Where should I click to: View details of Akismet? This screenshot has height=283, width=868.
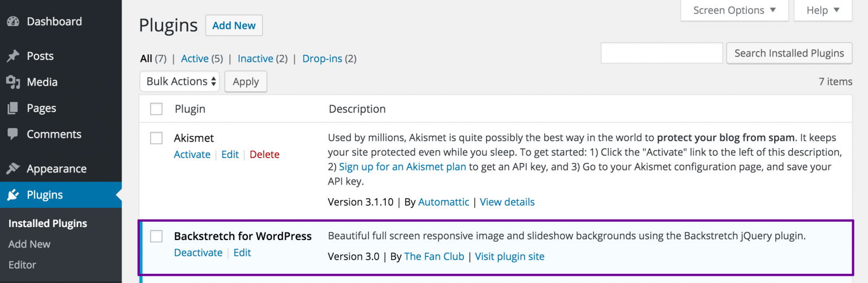[507, 202]
